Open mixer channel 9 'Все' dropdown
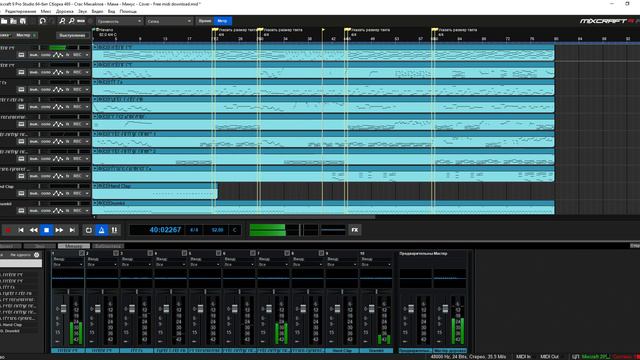 click(342, 264)
